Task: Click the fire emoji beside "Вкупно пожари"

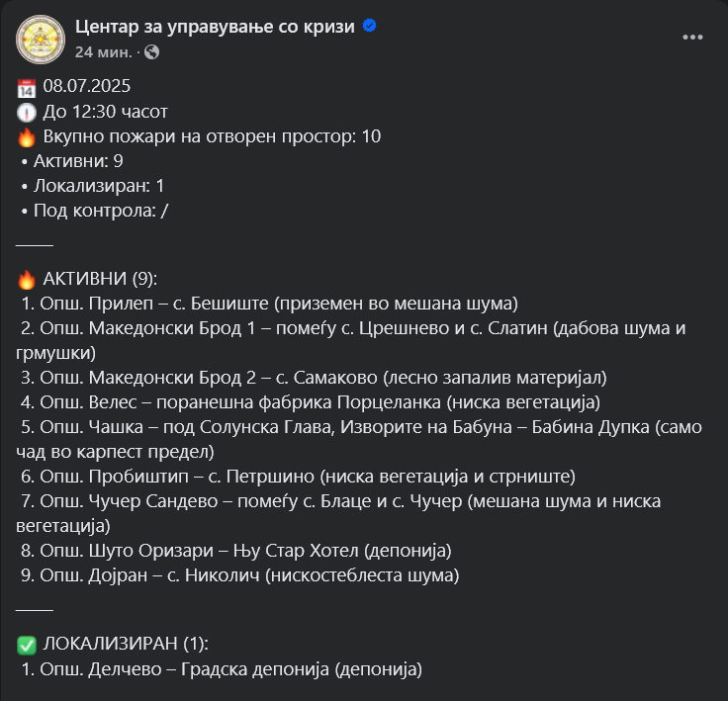Action: pyautogui.click(x=27, y=136)
